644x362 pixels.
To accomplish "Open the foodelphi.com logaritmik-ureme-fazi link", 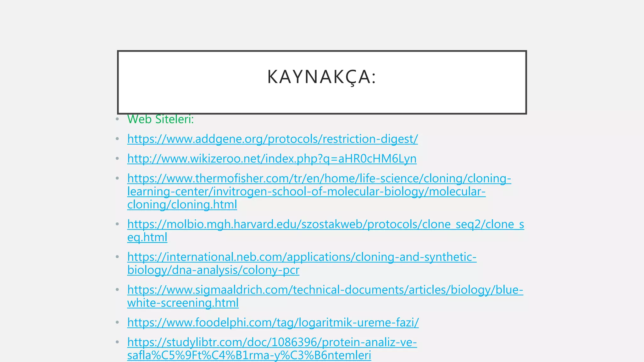I will pyautogui.click(x=273, y=322).
